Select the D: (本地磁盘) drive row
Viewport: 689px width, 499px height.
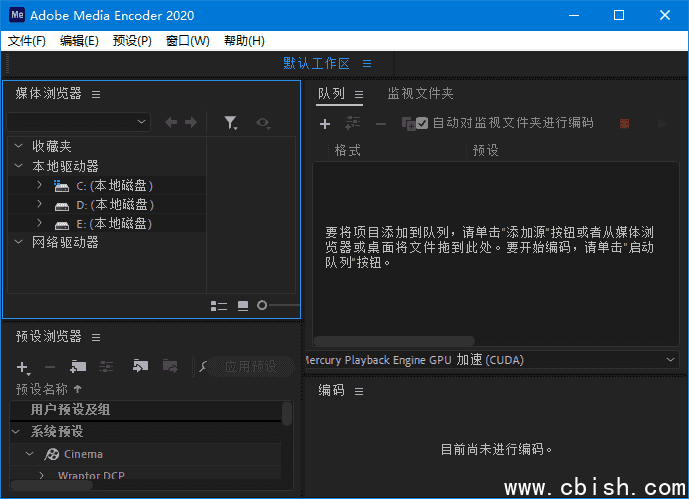[107, 204]
